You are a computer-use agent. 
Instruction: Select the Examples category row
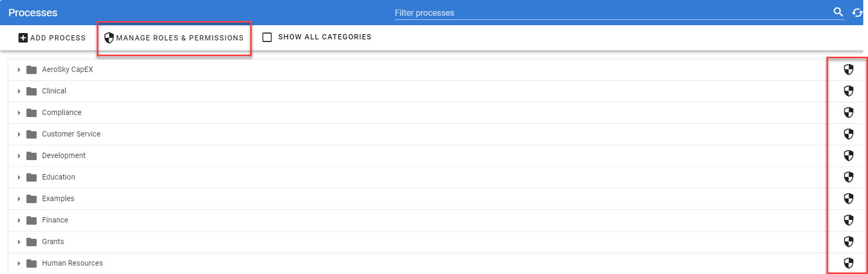click(x=58, y=199)
